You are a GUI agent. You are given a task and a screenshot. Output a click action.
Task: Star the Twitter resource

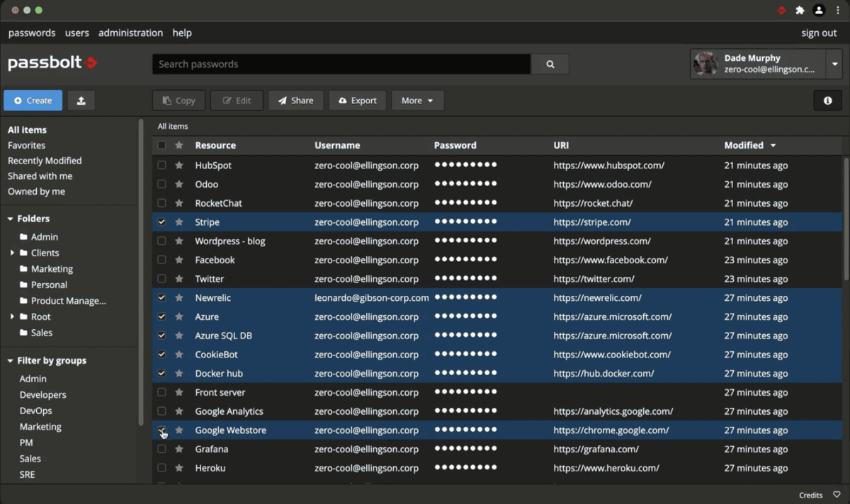(179, 279)
